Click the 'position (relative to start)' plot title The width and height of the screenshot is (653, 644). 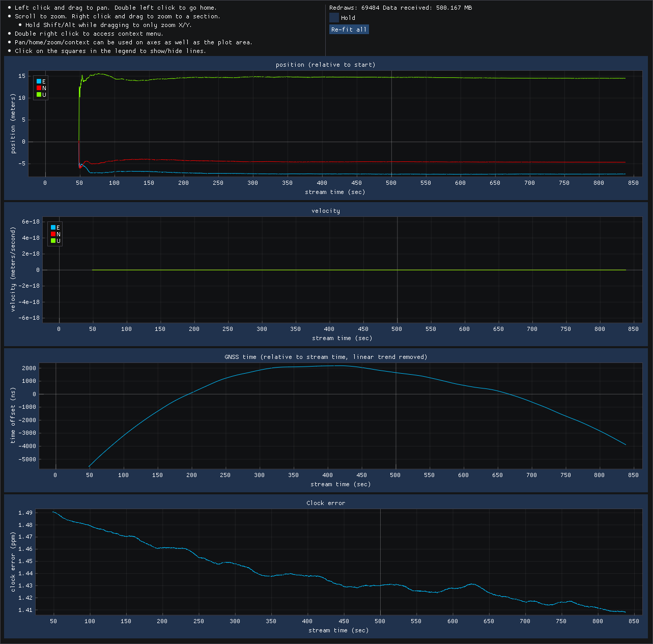325,65
